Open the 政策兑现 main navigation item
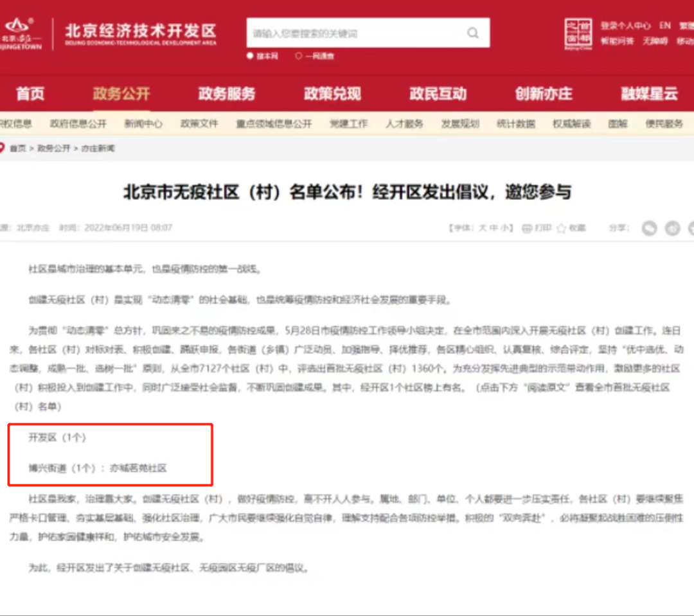The image size is (694, 616). [332, 93]
